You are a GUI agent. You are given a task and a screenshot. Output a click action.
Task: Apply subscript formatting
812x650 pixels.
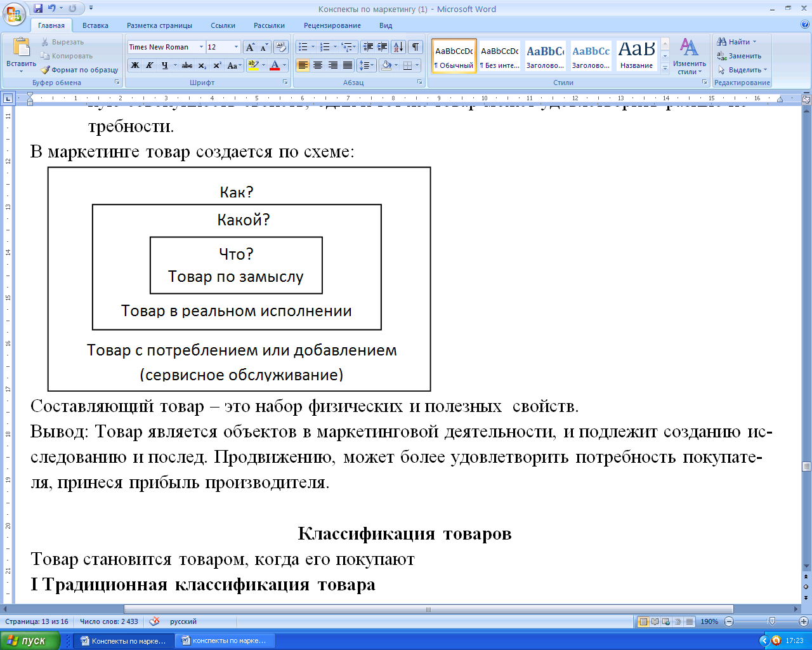click(202, 65)
